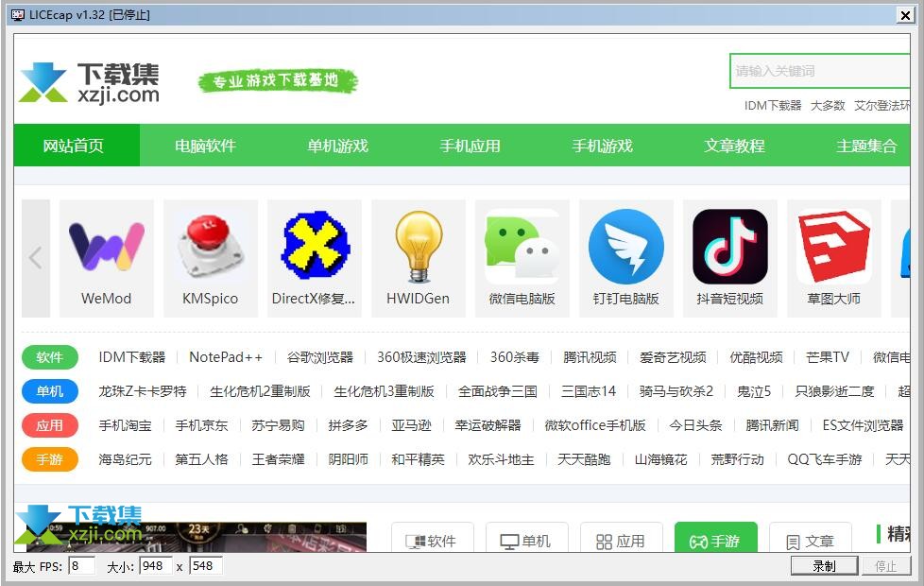Open the 大多数 hot search link
The width and height of the screenshot is (924, 586).
coord(828,106)
